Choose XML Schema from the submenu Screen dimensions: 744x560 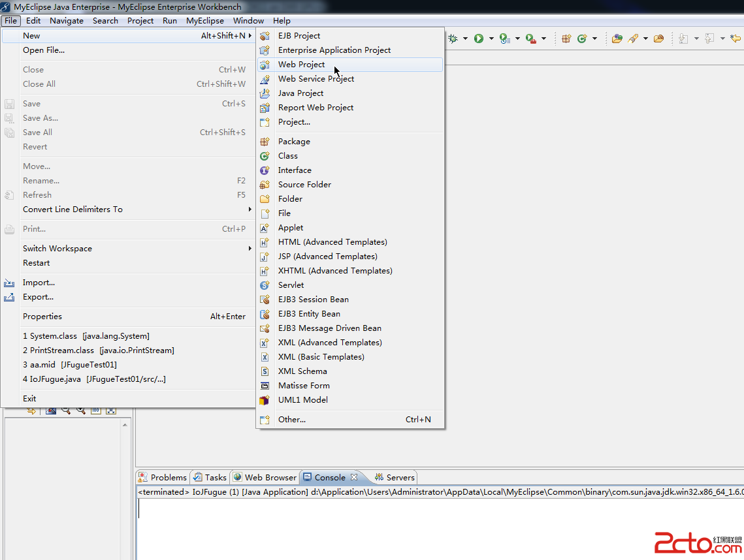point(350,371)
